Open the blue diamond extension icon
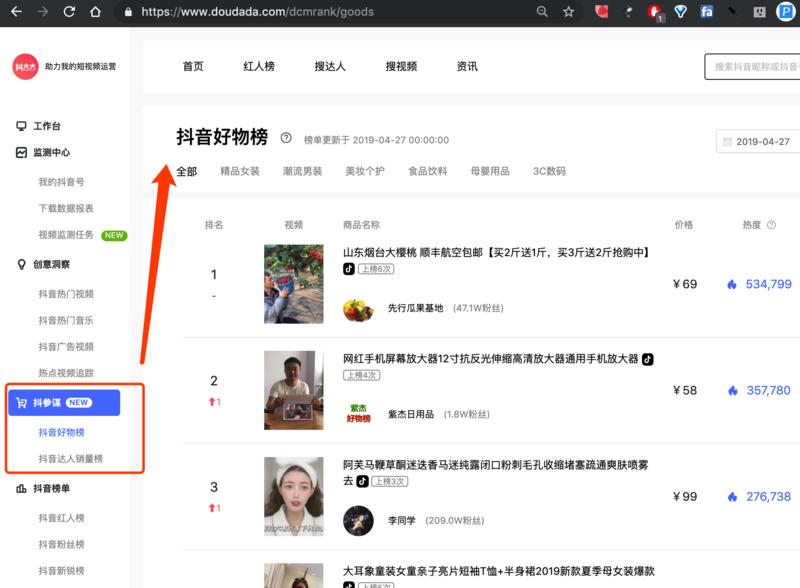The height and width of the screenshot is (588, 800). [x=680, y=11]
